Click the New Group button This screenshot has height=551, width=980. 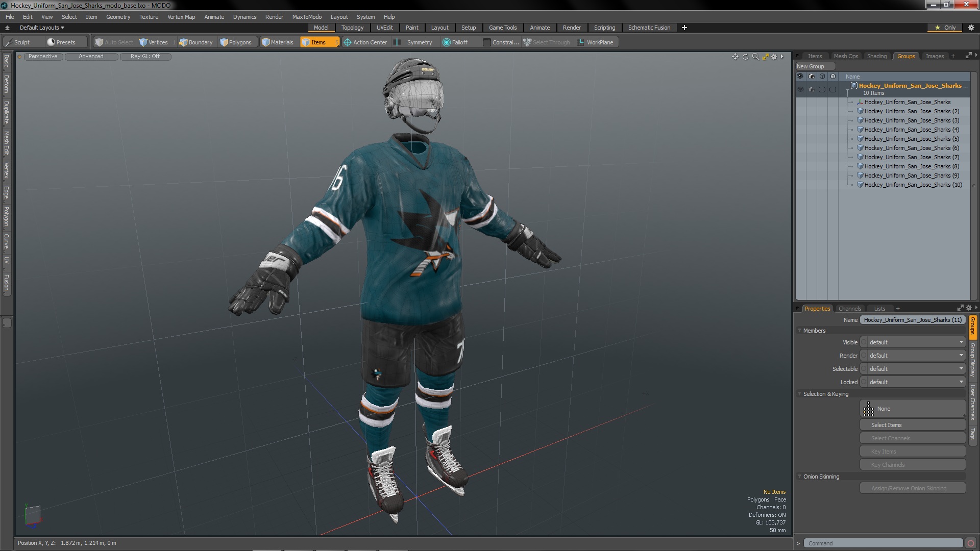(815, 66)
